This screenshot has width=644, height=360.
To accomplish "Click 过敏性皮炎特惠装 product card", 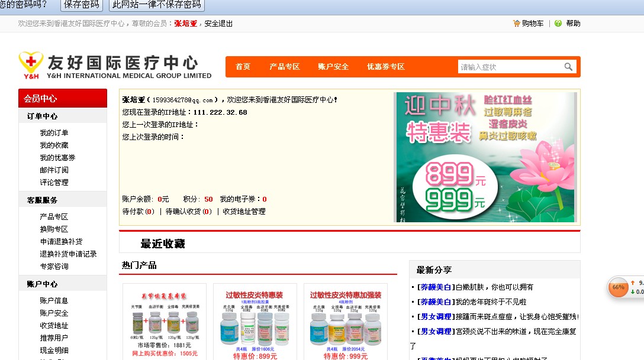I will tap(255, 322).
